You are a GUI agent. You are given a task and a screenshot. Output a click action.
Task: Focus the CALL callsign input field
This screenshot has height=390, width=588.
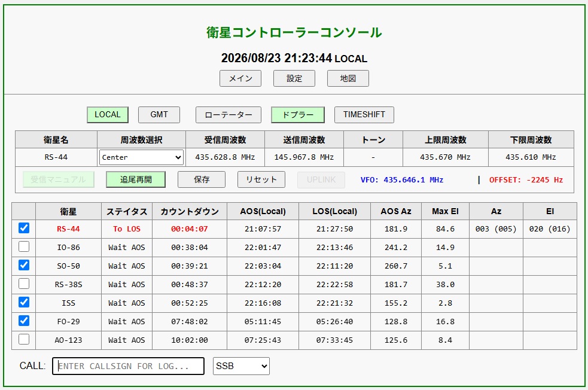128,366
